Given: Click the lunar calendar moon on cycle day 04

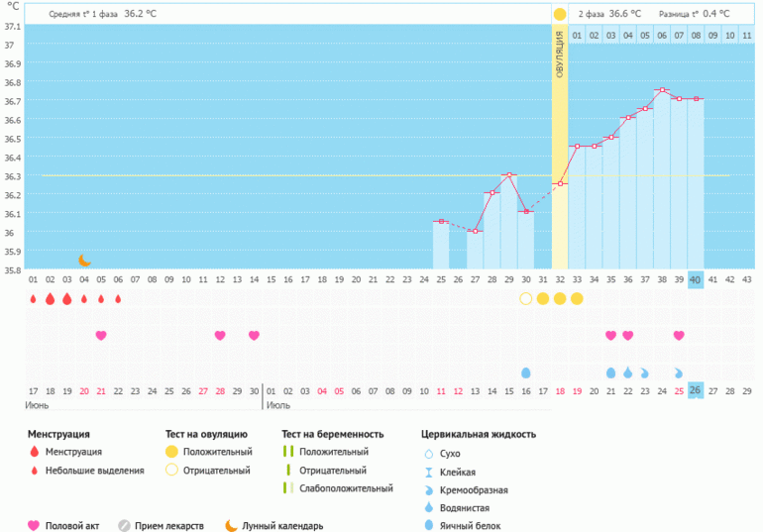Looking at the screenshot, I should [x=84, y=261].
